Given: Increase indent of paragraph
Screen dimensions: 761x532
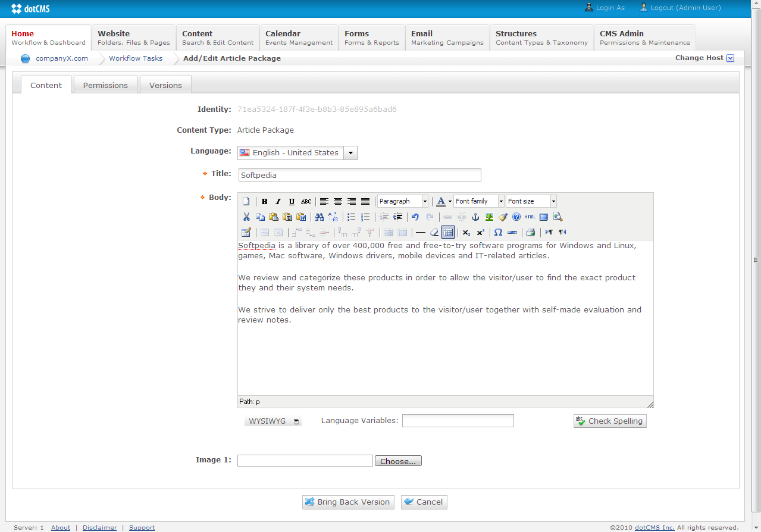Looking at the screenshot, I should click(x=397, y=217).
